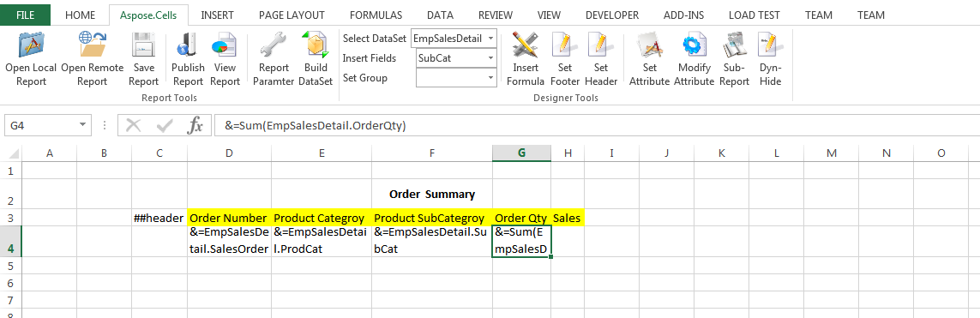This screenshot has height=318, width=980.
Task: Open the Insert Function fx button
Action: pos(195,126)
